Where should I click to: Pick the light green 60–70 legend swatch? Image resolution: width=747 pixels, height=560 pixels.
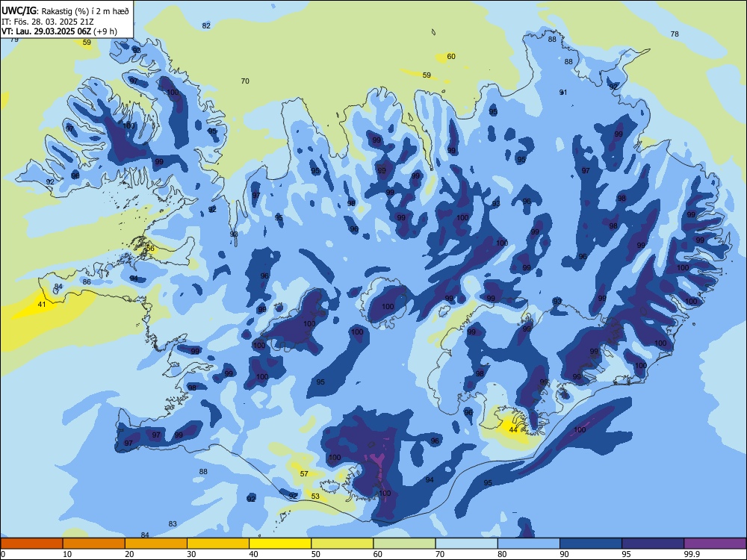click(x=404, y=544)
